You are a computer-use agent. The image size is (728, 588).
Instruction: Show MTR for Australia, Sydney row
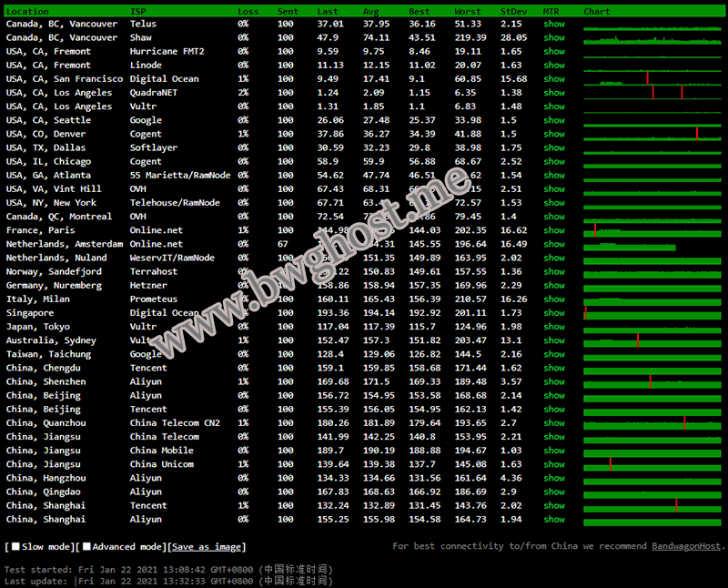554,340
